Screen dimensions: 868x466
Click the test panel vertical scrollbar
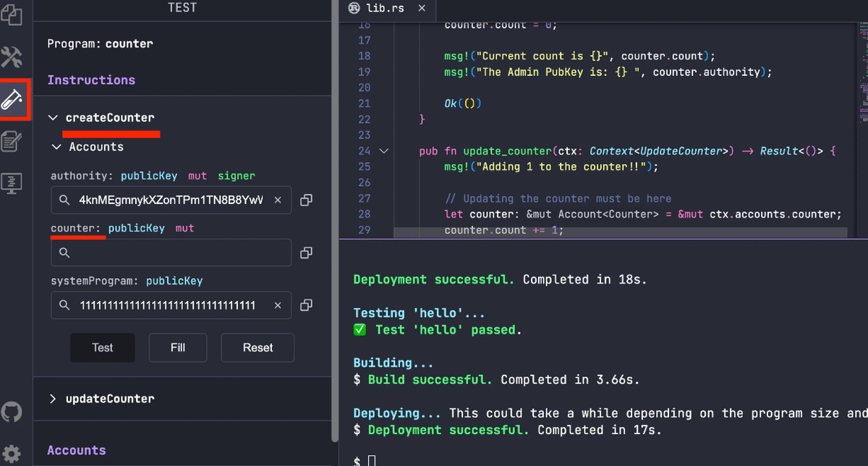334,221
